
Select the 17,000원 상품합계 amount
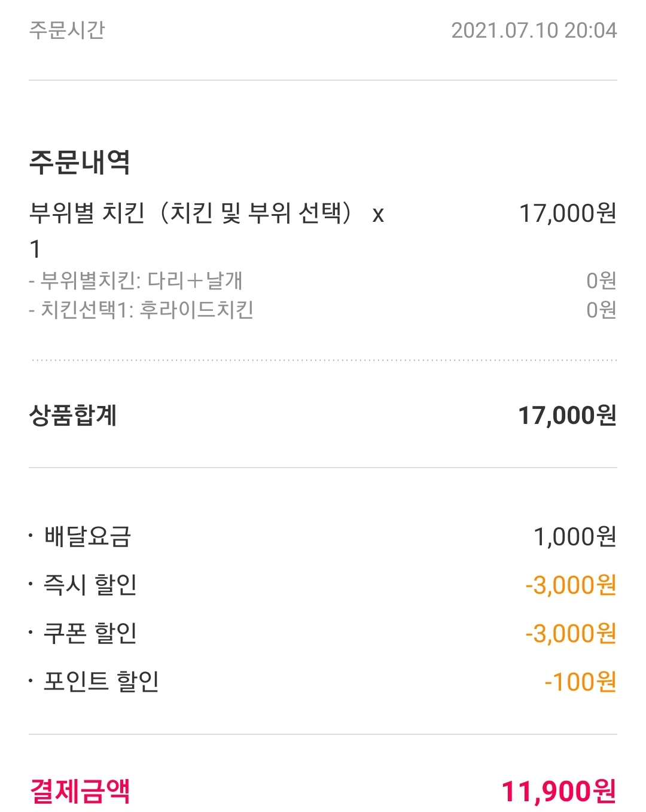[x=566, y=416]
